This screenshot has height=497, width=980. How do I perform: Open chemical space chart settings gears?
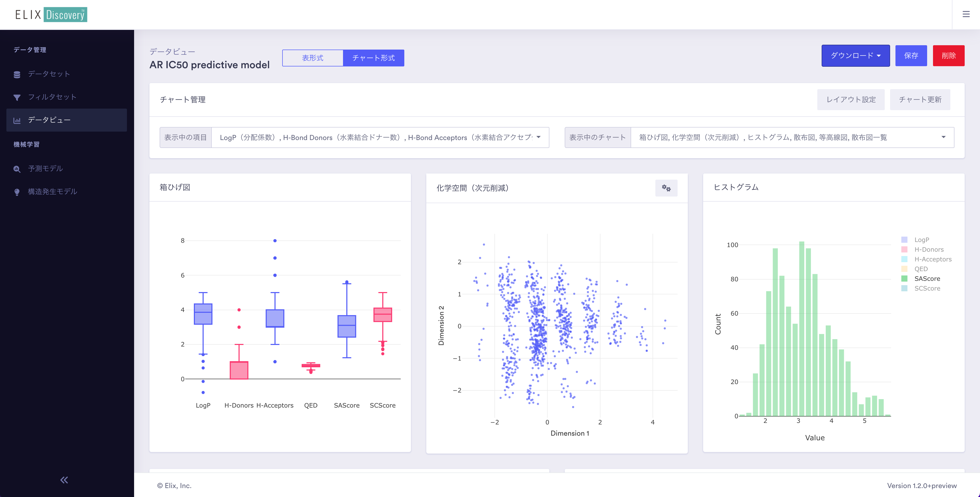click(666, 188)
